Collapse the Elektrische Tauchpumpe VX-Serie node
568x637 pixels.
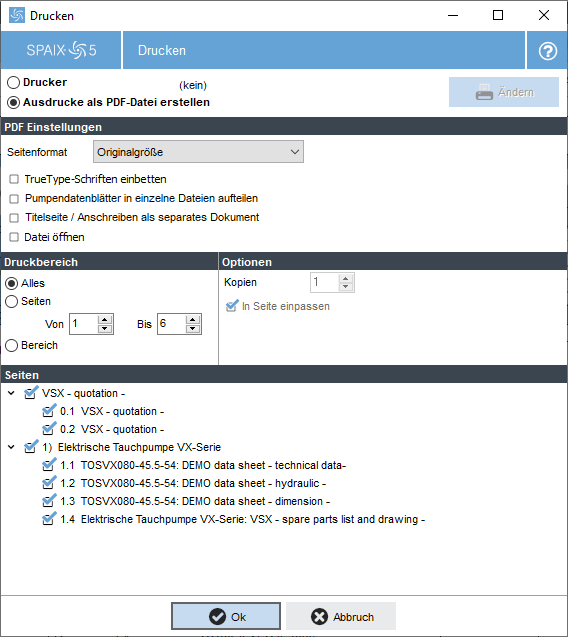[12, 447]
